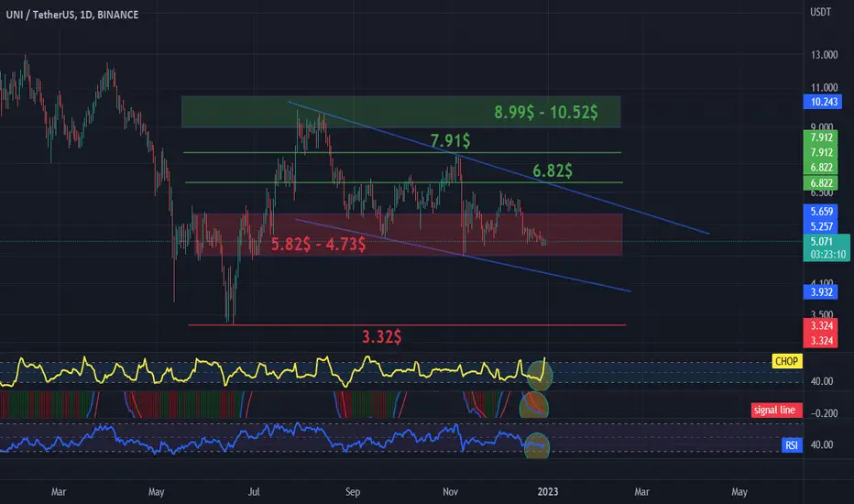The width and height of the screenshot is (854, 504).
Task: Click the Nov date on time axis
Action: (450, 491)
